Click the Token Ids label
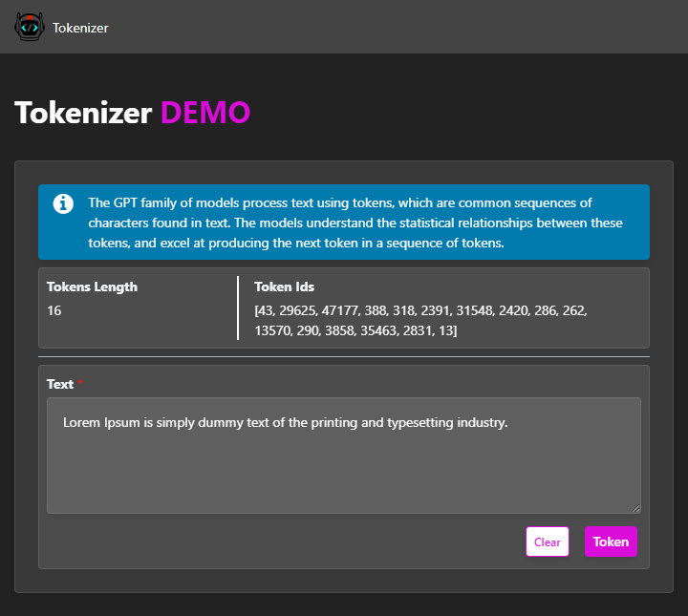This screenshot has height=616, width=688. coord(285,287)
